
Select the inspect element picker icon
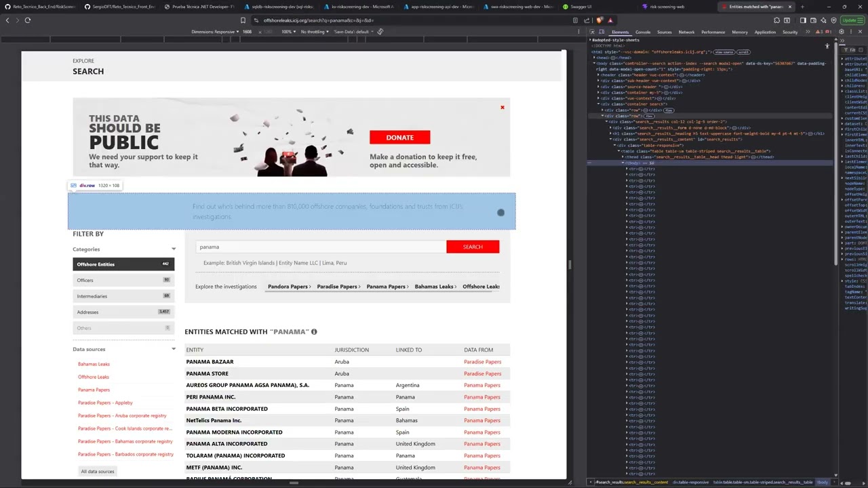[592, 32]
